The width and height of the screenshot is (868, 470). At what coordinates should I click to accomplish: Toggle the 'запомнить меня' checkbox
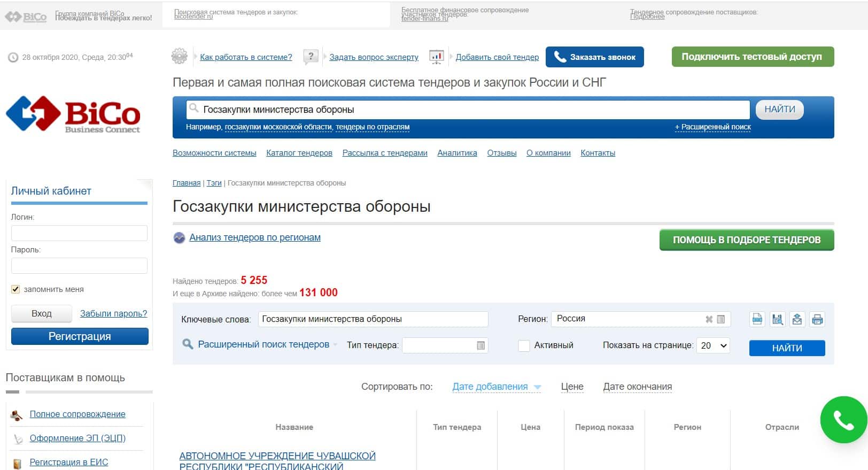point(15,289)
